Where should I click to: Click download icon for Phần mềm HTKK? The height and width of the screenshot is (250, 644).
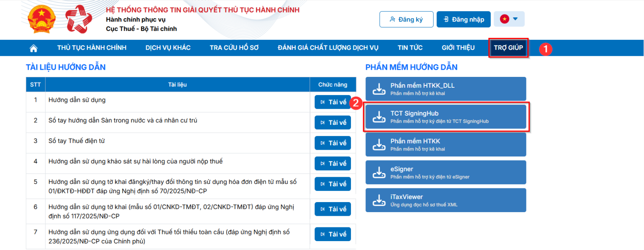(x=379, y=145)
